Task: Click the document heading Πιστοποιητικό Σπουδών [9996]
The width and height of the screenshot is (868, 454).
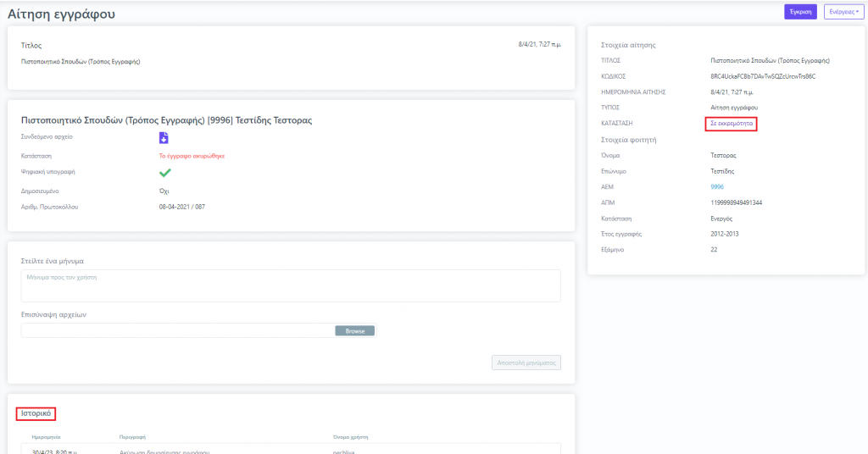Action: pyautogui.click(x=167, y=120)
